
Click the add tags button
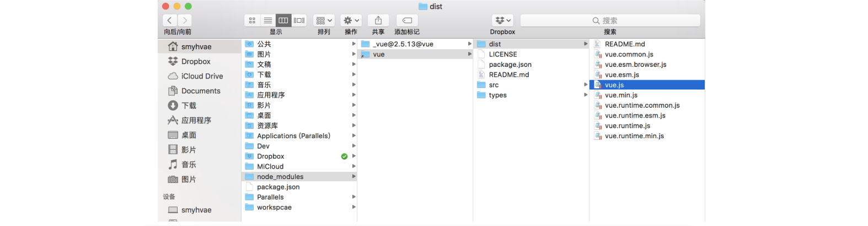tap(407, 20)
